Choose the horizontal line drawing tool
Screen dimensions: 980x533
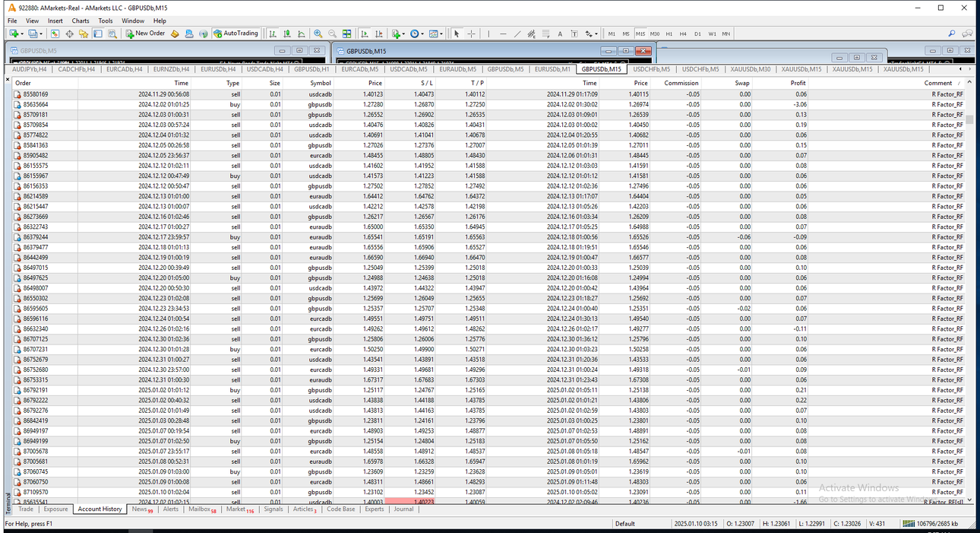[x=503, y=33]
